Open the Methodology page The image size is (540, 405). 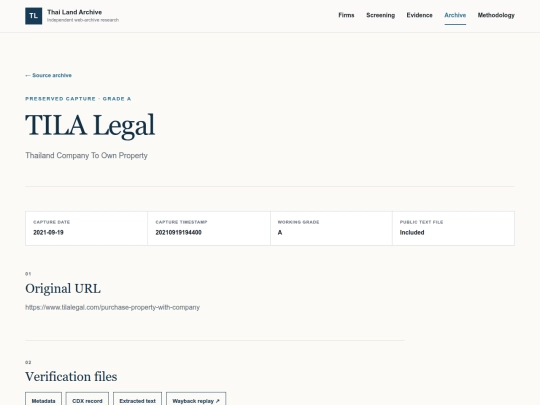click(x=496, y=15)
